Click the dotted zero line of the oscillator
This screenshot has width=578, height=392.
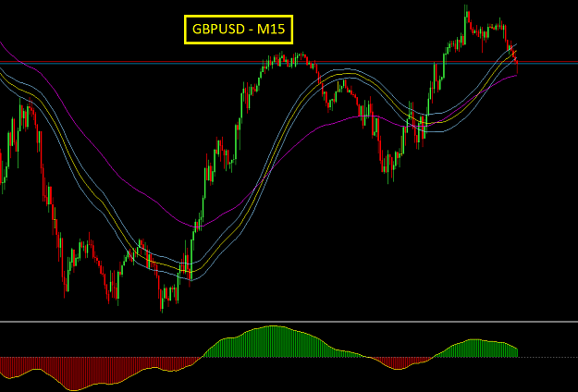tap(548, 357)
